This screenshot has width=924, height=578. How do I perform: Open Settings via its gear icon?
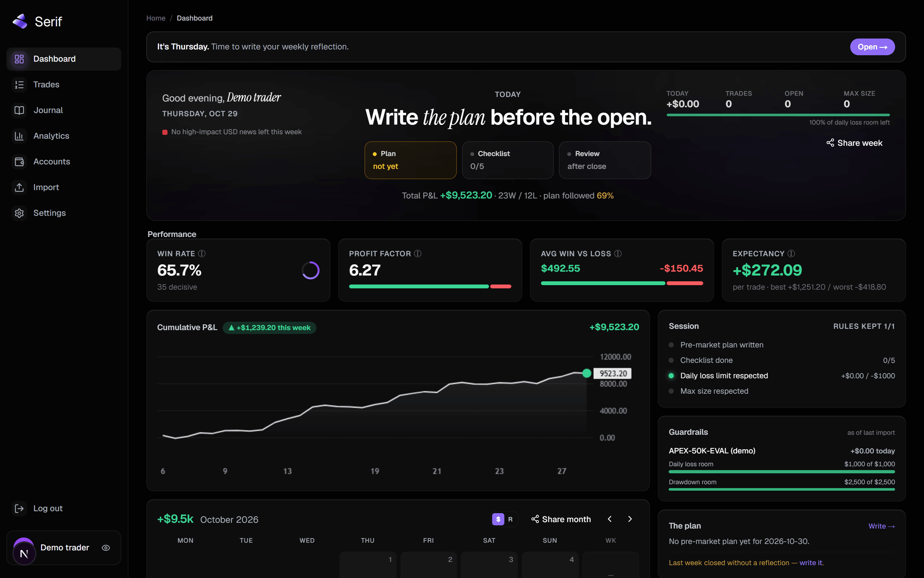19,213
